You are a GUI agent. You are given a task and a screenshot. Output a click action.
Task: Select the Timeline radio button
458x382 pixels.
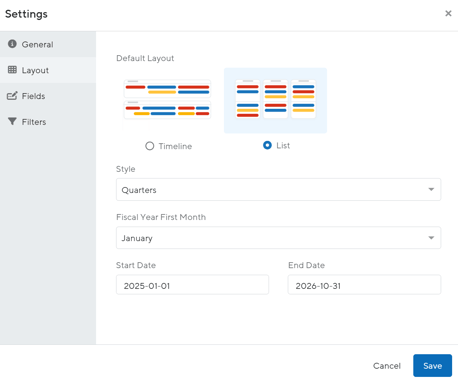[x=150, y=146]
